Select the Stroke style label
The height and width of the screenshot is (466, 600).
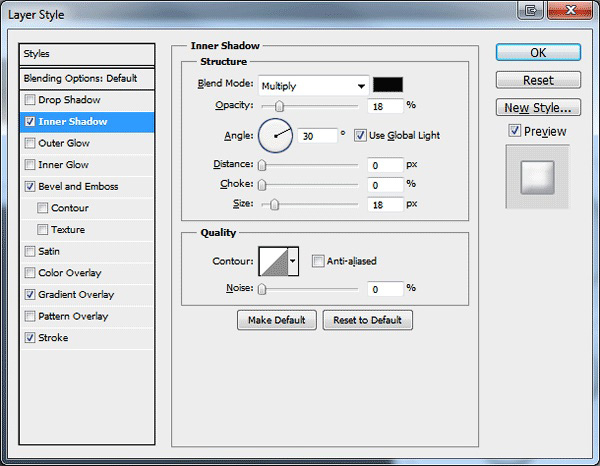(53, 338)
